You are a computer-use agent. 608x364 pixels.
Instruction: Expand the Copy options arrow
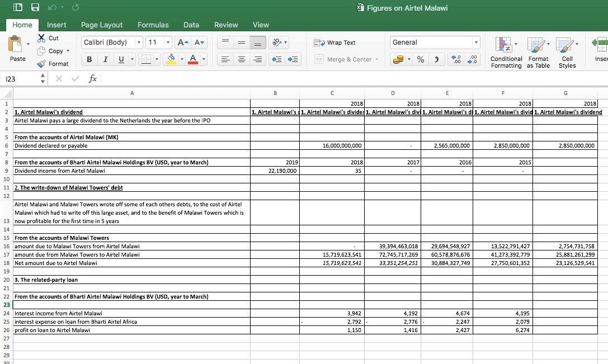point(68,51)
